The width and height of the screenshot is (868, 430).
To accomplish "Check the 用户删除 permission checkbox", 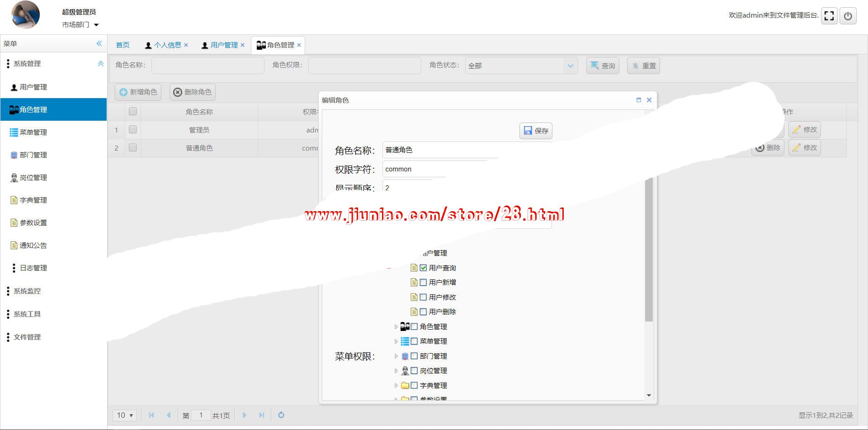I will [423, 312].
